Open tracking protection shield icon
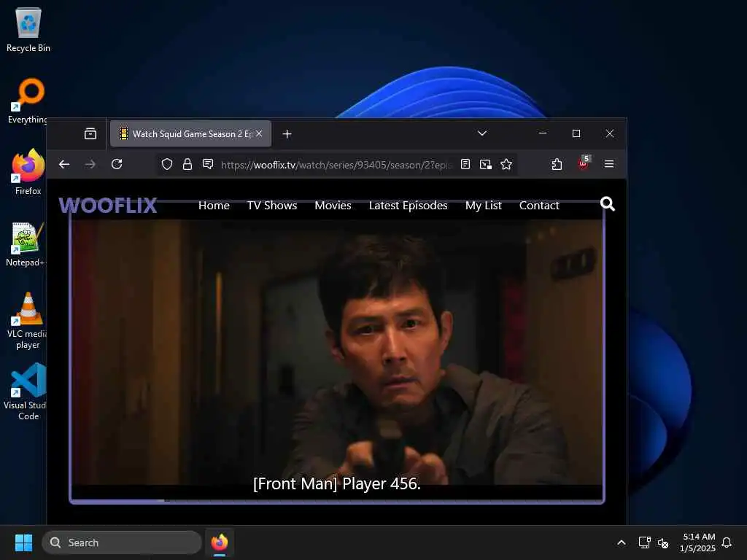 167,164
